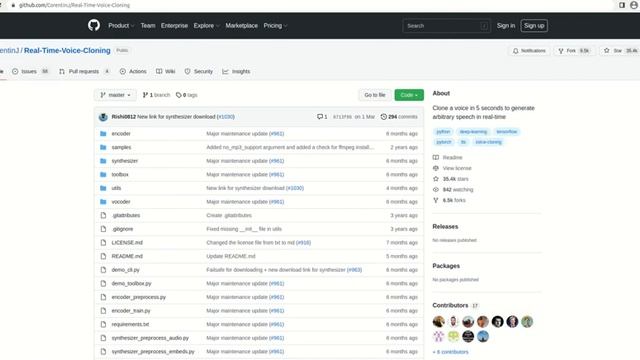Click the python topic tag
This screenshot has width=640, height=360.
(x=443, y=131)
